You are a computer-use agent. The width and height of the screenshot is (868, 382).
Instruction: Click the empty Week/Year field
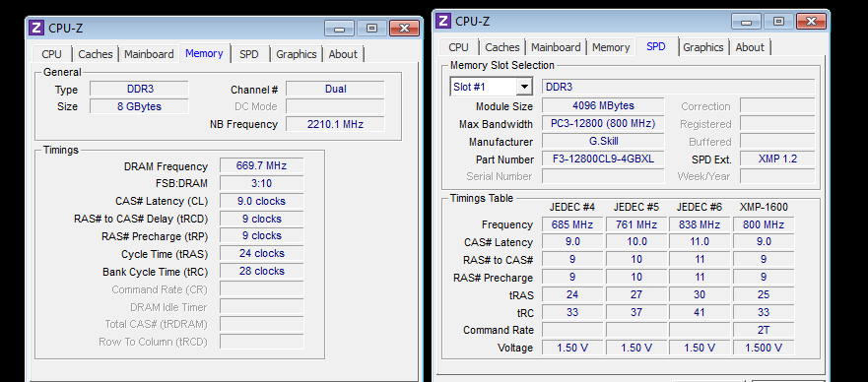coord(777,176)
